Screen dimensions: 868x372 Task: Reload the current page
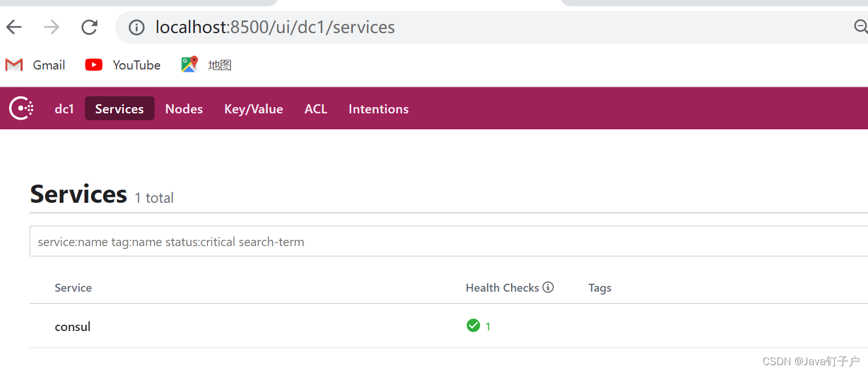click(90, 27)
